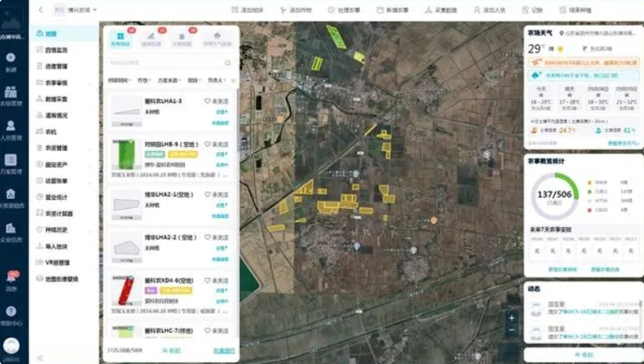The height and width of the screenshot is (364, 644).
Task: Click 收起 at plot panel bottom
Action: pyautogui.click(x=171, y=351)
